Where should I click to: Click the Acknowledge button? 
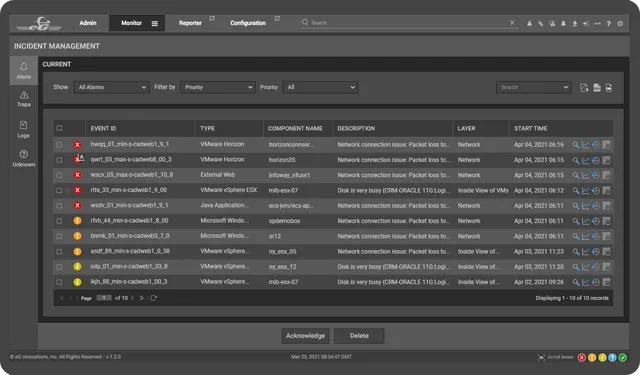tap(305, 336)
